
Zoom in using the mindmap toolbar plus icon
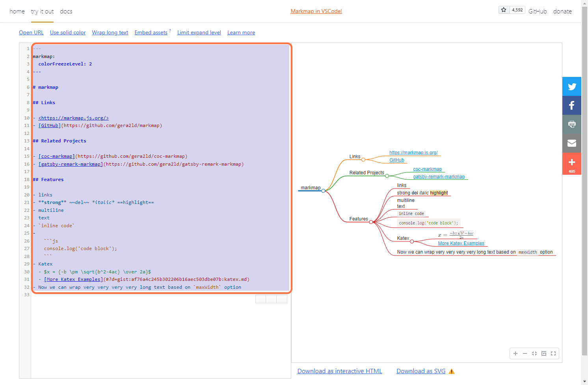tap(515, 353)
